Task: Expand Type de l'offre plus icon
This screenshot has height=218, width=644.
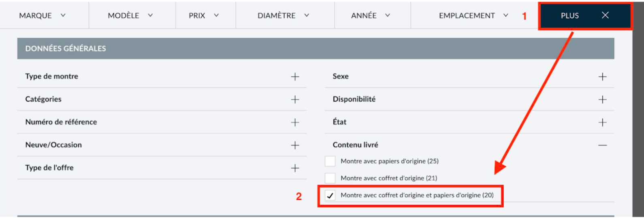Action: click(x=295, y=168)
